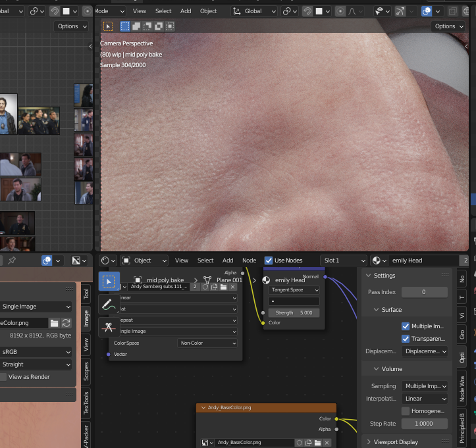
Task: Collapse the Surface subpanel
Action: (377, 310)
